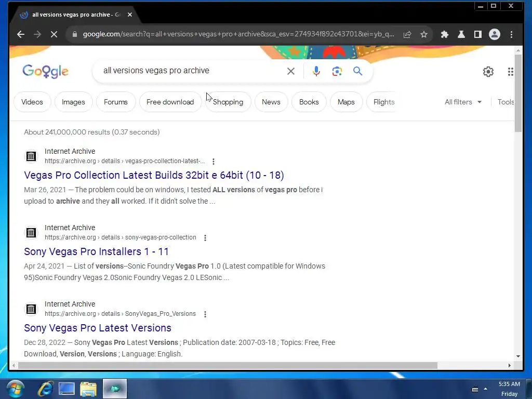Go back to the previous page
This screenshot has width=532, height=399.
(21, 34)
